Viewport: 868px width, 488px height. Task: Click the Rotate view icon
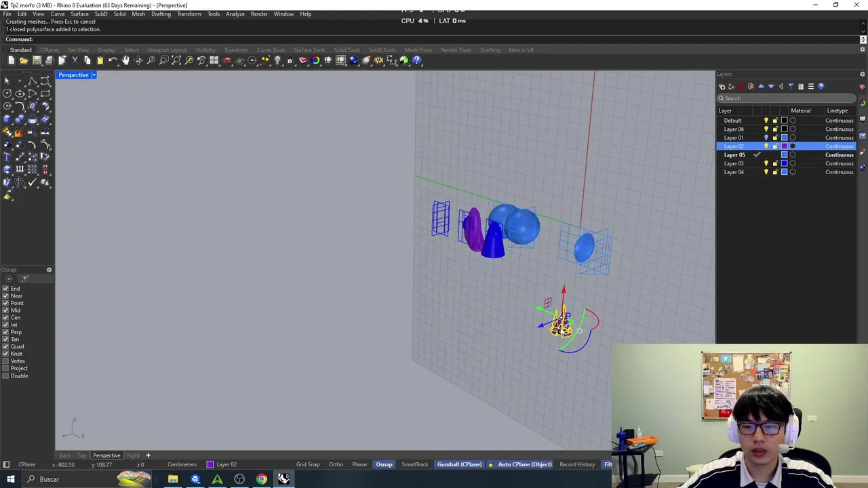(x=138, y=60)
